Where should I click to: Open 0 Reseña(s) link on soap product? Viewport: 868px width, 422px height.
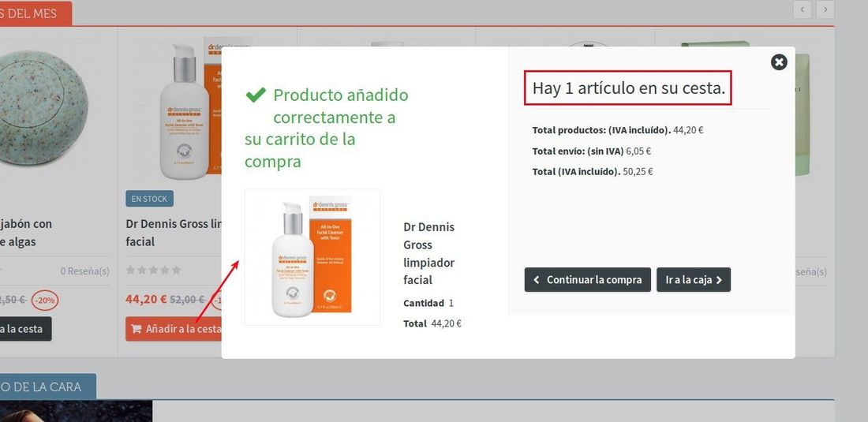click(84, 271)
